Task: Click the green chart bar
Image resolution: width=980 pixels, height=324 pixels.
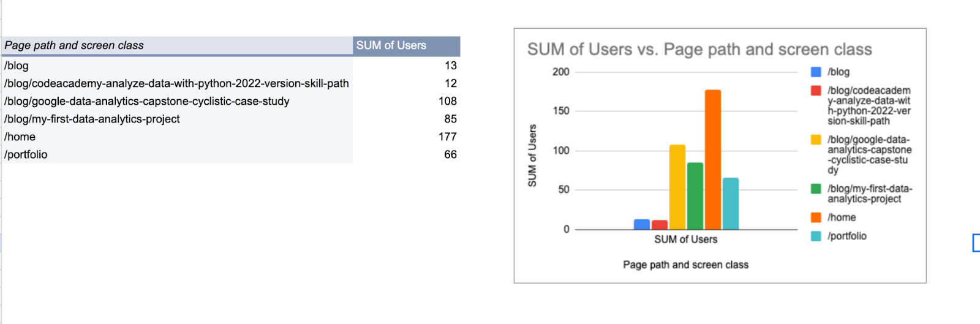Action: point(695,195)
